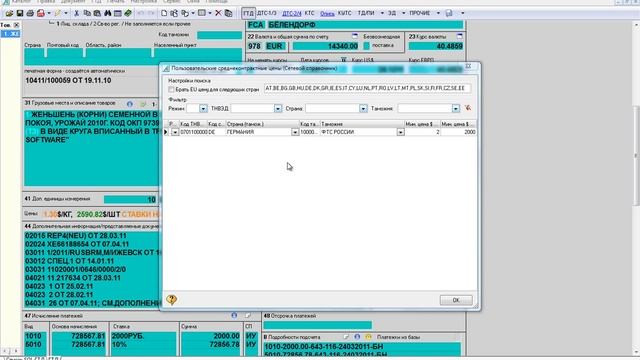Close the среднеконтрактные цены dialog

pyautogui.click(x=468, y=66)
